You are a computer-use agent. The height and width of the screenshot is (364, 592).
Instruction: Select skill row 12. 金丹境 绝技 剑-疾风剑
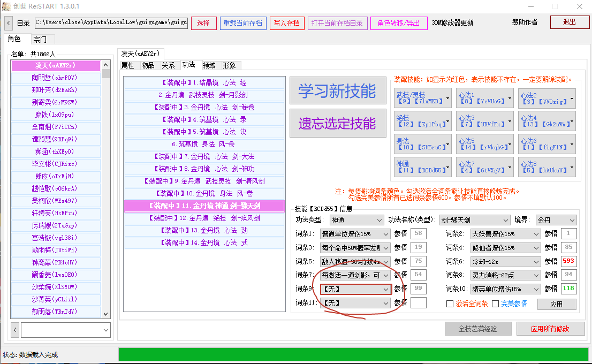pyautogui.click(x=204, y=218)
